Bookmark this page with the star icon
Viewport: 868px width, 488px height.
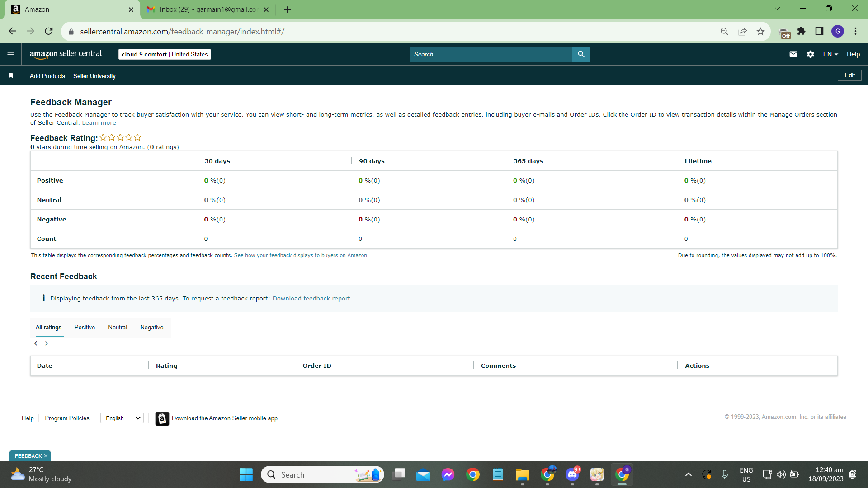point(761,31)
